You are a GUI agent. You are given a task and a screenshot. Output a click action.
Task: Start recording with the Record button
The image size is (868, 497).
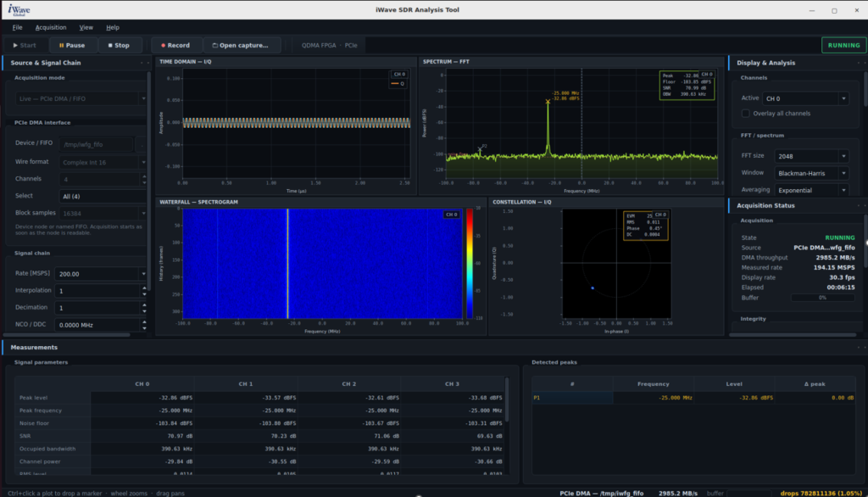click(175, 46)
